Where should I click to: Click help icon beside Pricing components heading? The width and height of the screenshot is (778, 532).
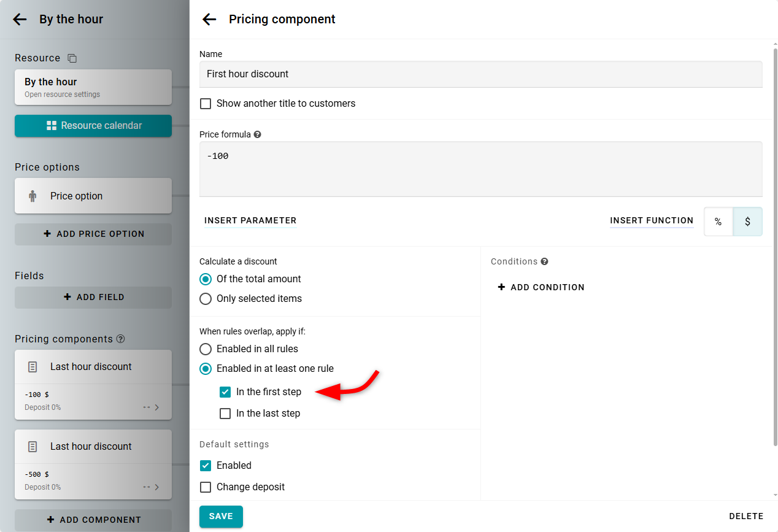121,339
